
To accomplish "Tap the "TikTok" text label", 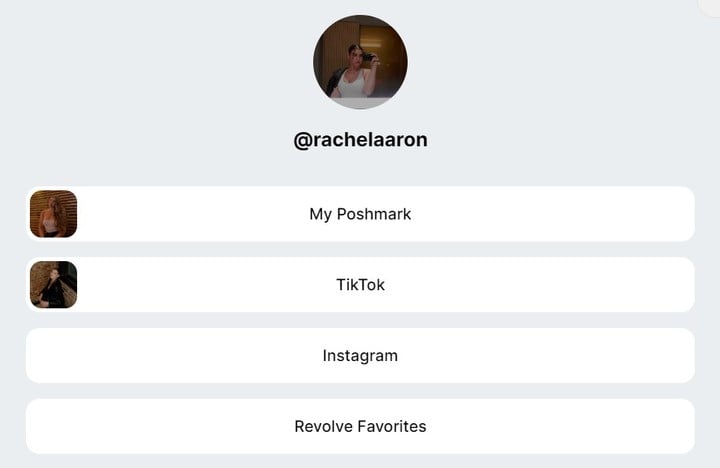I will 360,285.
